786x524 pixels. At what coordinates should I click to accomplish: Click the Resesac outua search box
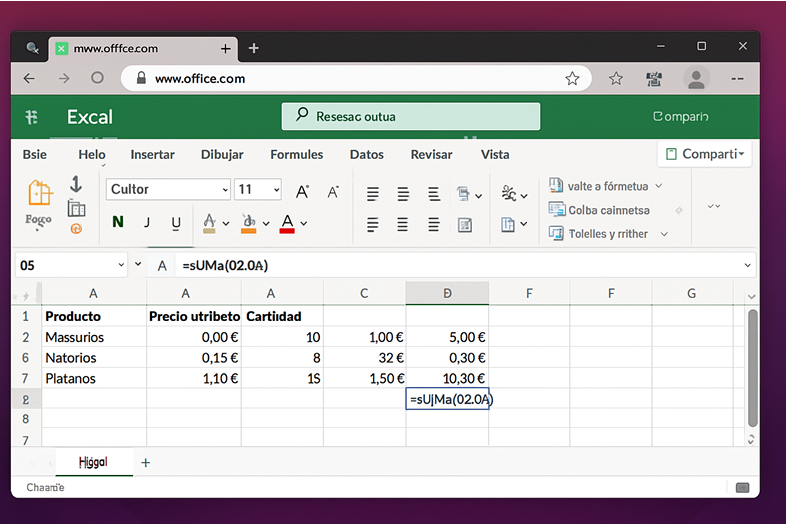point(411,116)
